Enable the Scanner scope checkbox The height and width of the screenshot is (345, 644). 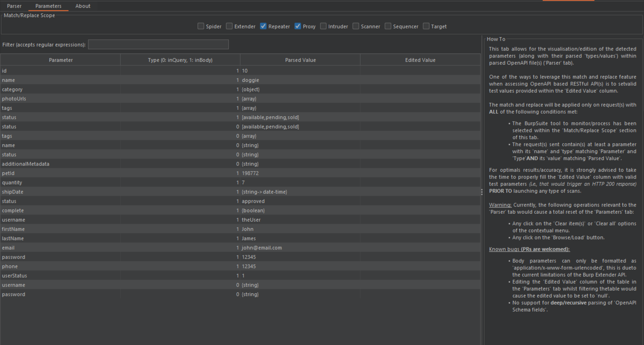pyautogui.click(x=355, y=26)
